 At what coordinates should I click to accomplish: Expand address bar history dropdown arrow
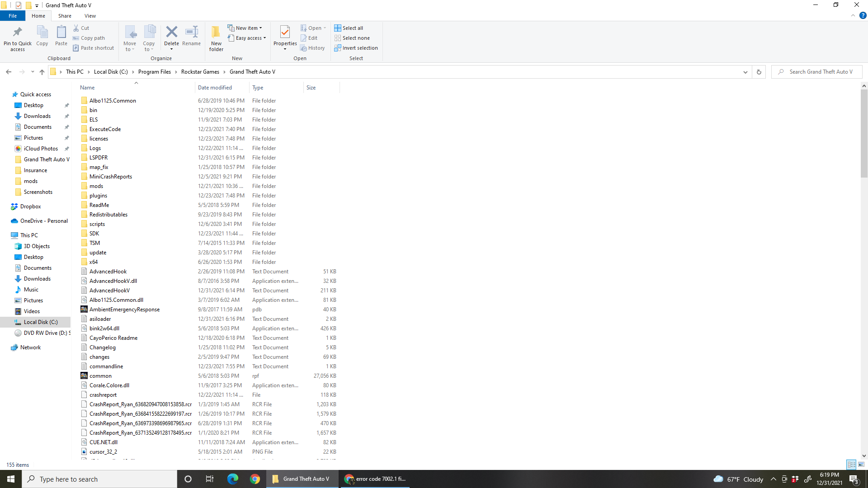tap(745, 72)
